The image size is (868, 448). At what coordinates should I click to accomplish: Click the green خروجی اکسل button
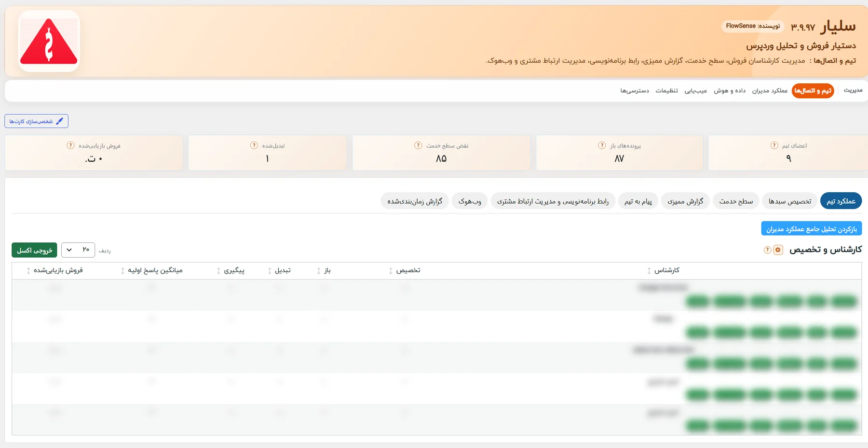[34, 250]
